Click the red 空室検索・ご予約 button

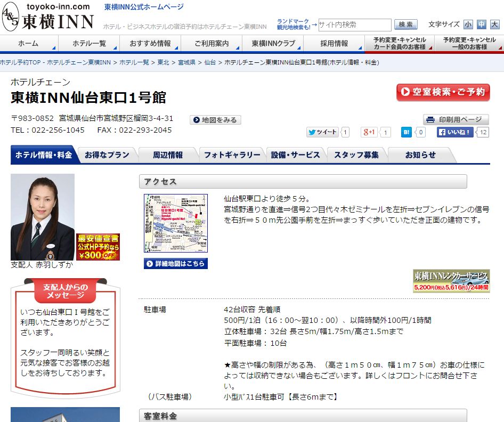(443, 92)
